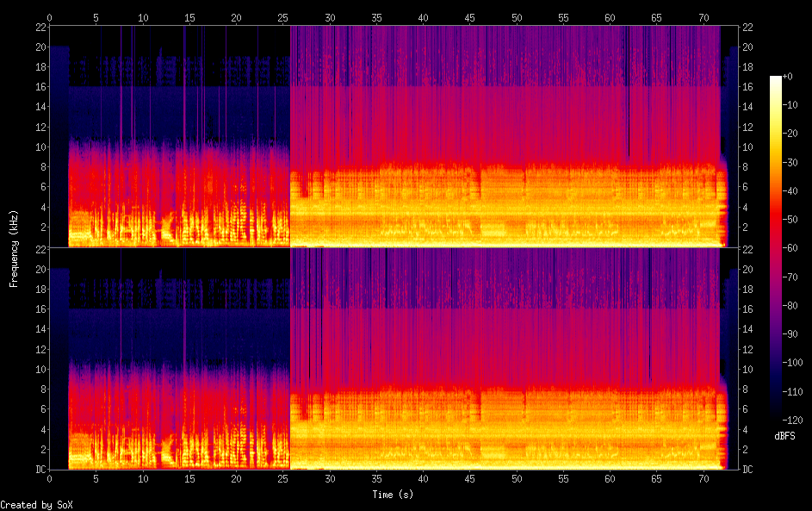
Task: Click the "0" tick on the bottom time axis
Action: [50, 479]
